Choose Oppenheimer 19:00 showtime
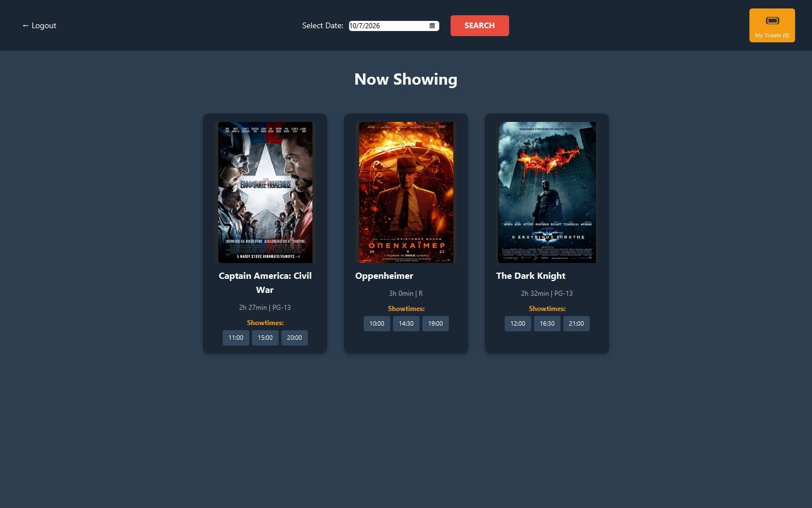The width and height of the screenshot is (812, 508). pos(435,323)
